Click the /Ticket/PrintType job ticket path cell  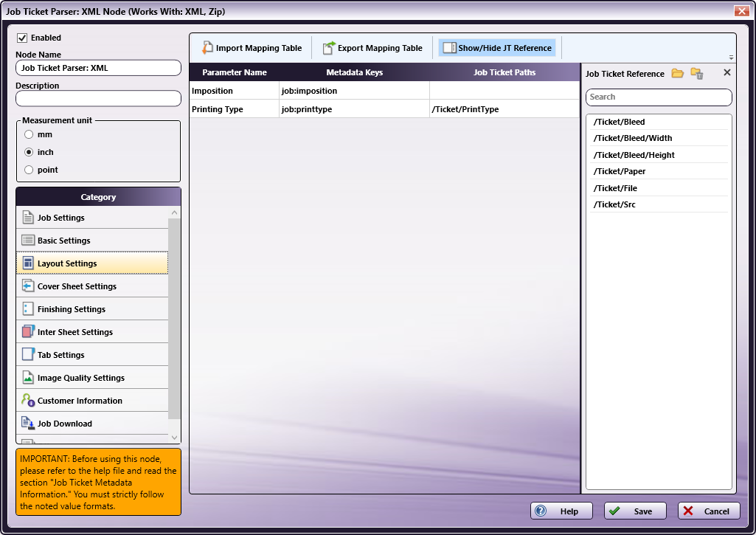click(x=504, y=109)
